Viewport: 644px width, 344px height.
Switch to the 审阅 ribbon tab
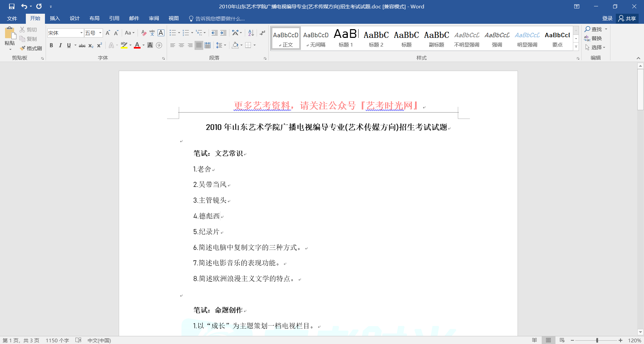pos(154,18)
